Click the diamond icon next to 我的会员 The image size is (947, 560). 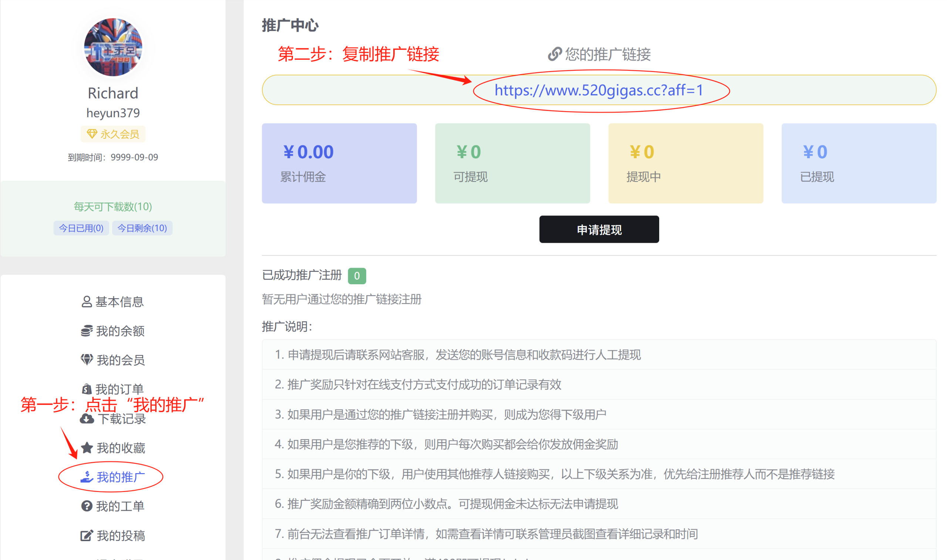(87, 360)
